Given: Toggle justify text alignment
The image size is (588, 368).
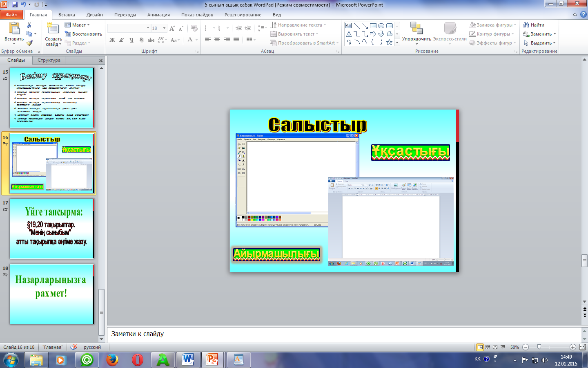Looking at the screenshot, I should pyautogui.click(x=236, y=40).
